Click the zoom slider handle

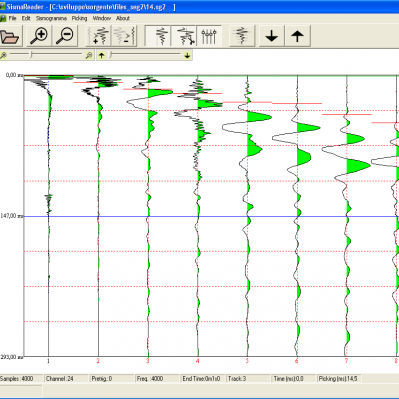31,55
